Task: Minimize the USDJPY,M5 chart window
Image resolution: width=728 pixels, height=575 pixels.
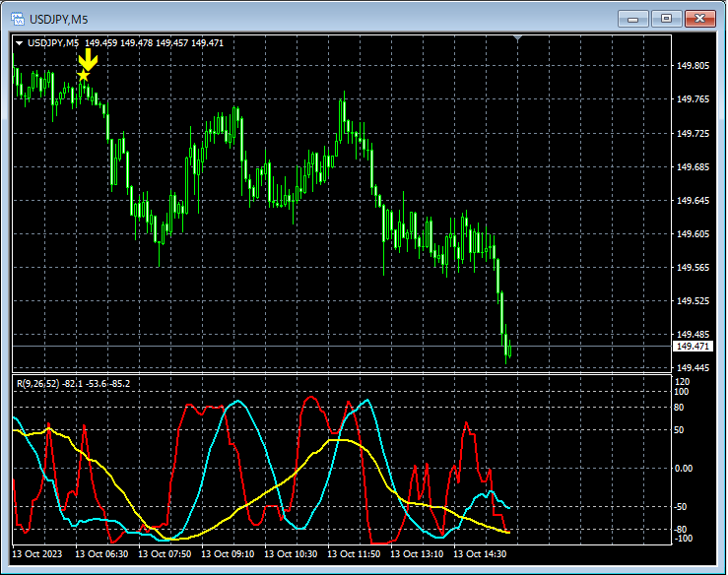Action: click(x=632, y=19)
